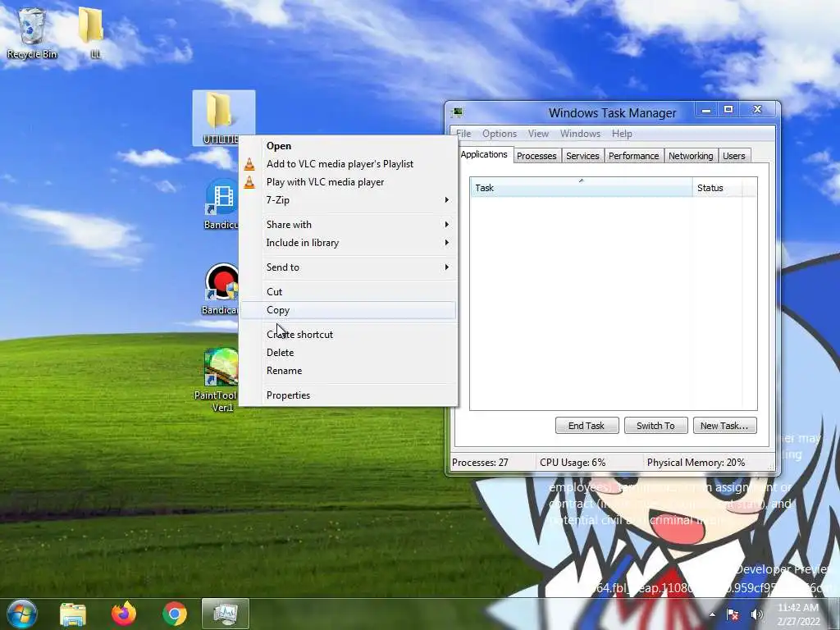Choose Properties in the context menu
Viewport: 840px width, 630px height.
pyautogui.click(x=348, y=395)
